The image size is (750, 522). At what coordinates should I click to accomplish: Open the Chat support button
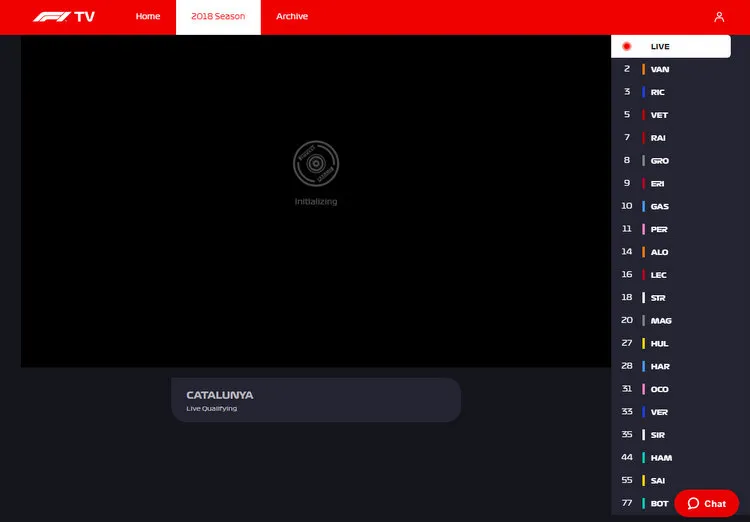click(706, 503)
